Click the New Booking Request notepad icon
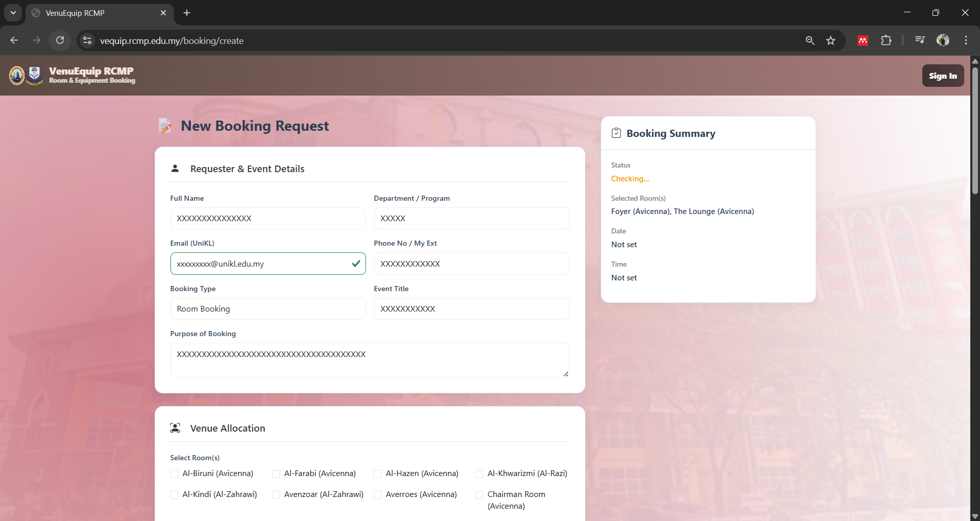Screen dimensions: 980x521 pos(165,126)
